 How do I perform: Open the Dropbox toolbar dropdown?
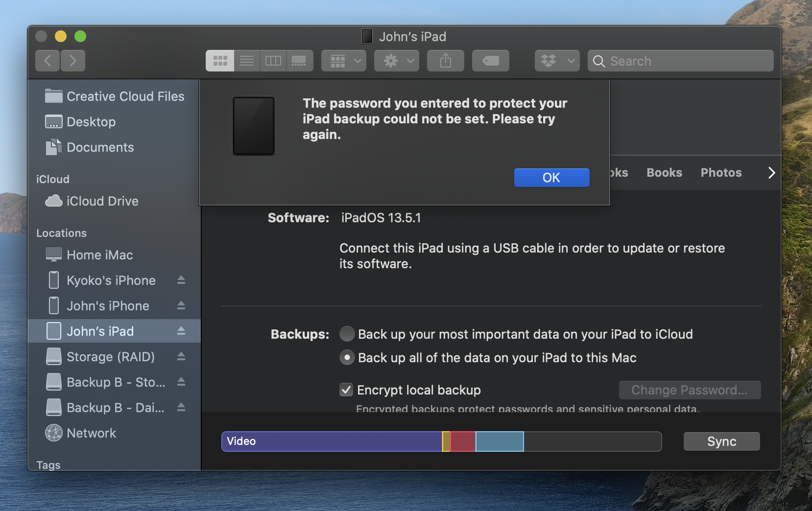556,60
